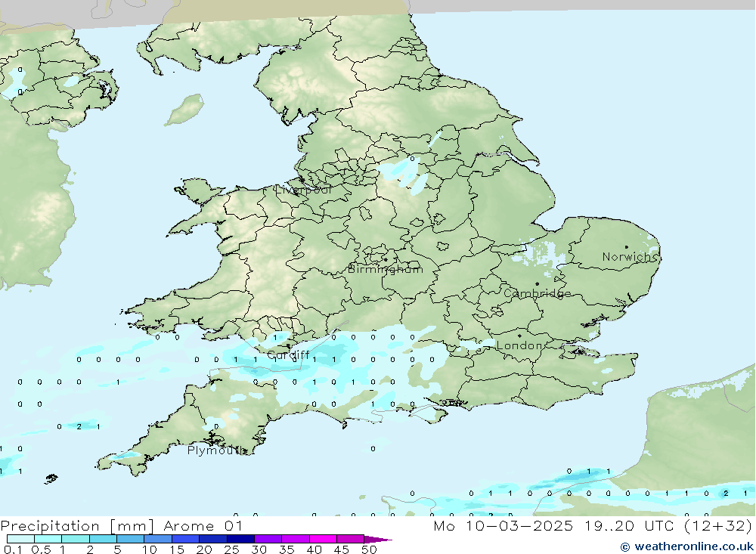Select the dark navy swatch between 25 and 30

pyautogui.click(x=240, y=539)
